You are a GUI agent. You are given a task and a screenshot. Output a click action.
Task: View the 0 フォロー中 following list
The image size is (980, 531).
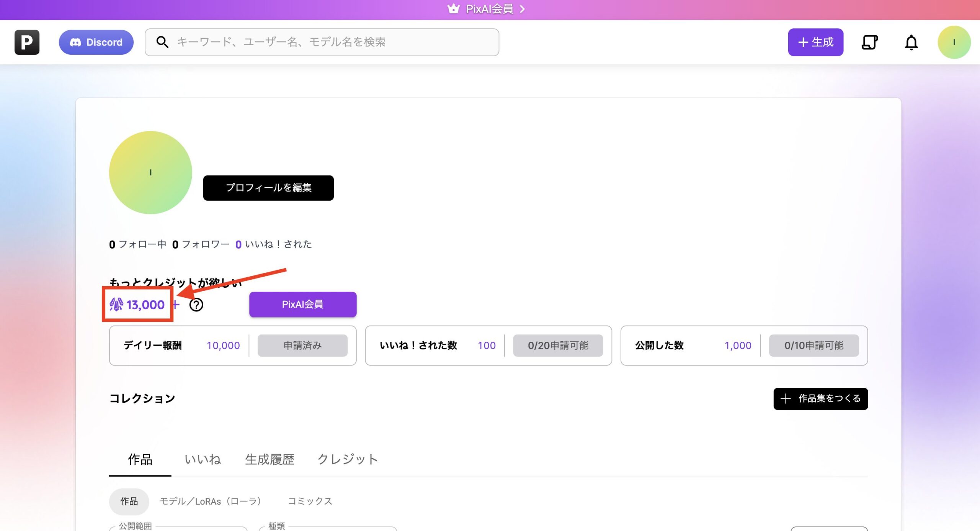click(x=138, y=244)
